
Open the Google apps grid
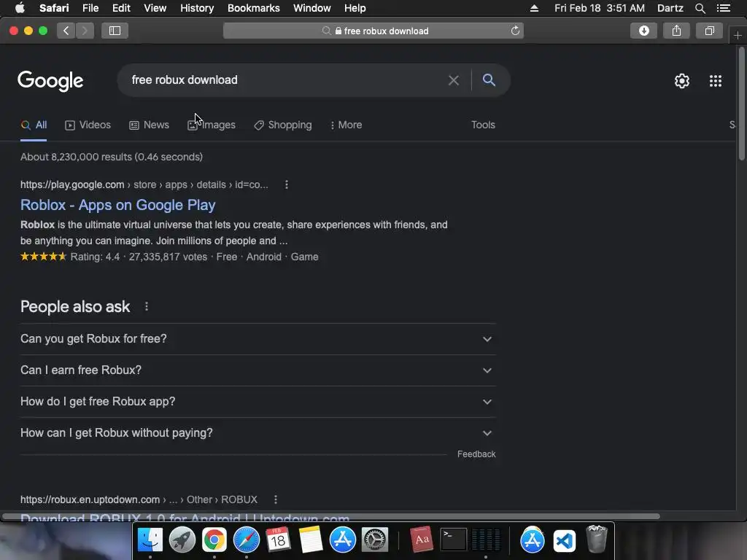click(716, 81)
